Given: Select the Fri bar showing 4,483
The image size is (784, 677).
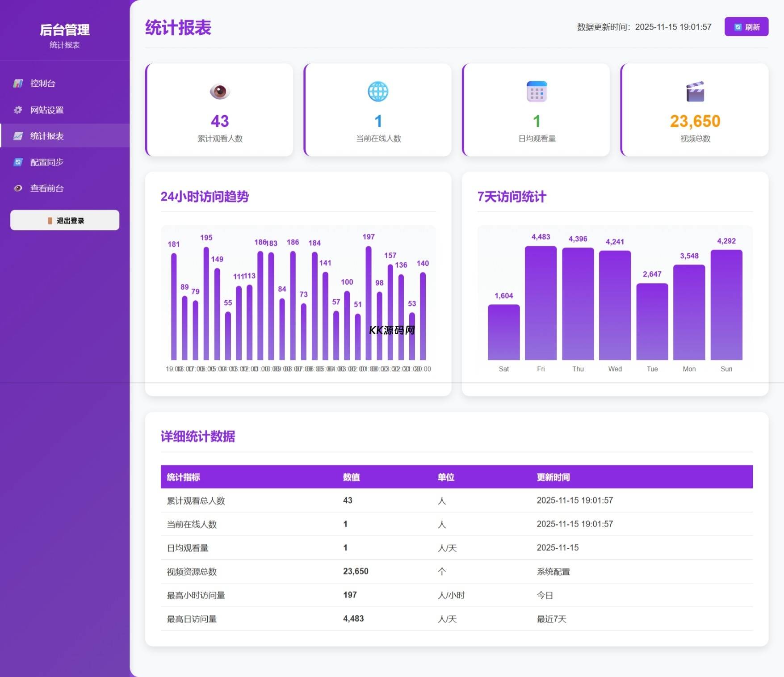Looking at the screenshot, I should (x=541, y=303).
